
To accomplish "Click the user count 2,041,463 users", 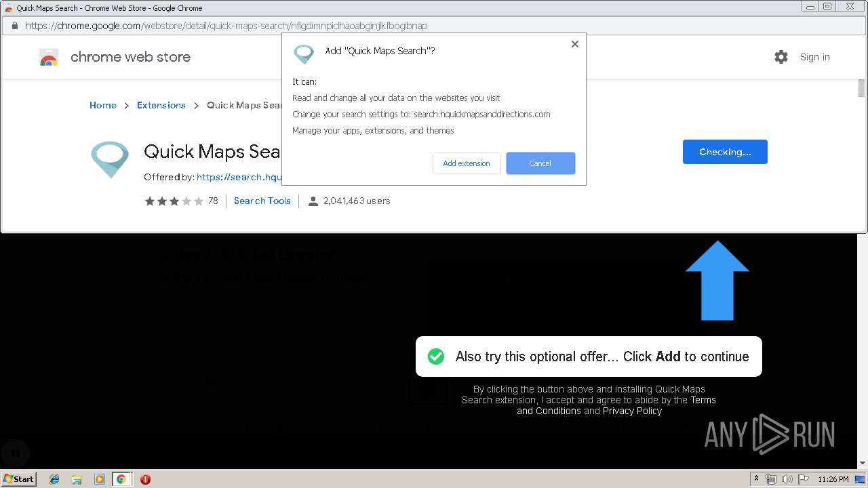I will (357, 201).
